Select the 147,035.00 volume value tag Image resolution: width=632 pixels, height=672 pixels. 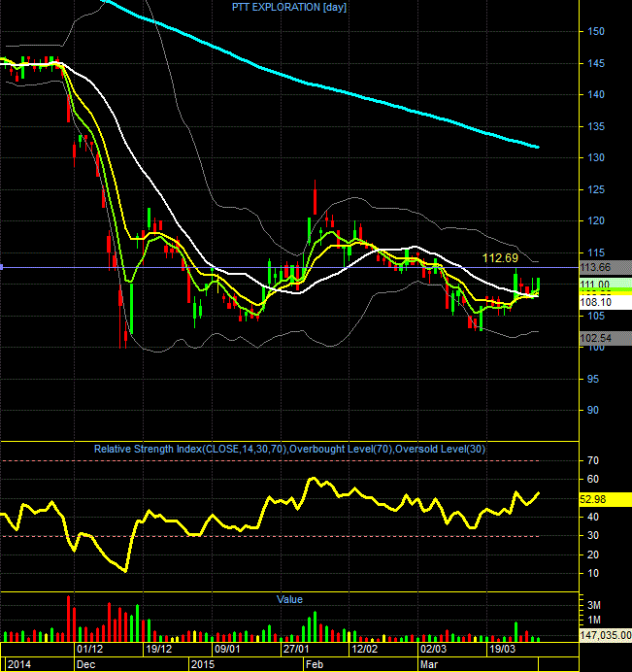tap(606, 635)
